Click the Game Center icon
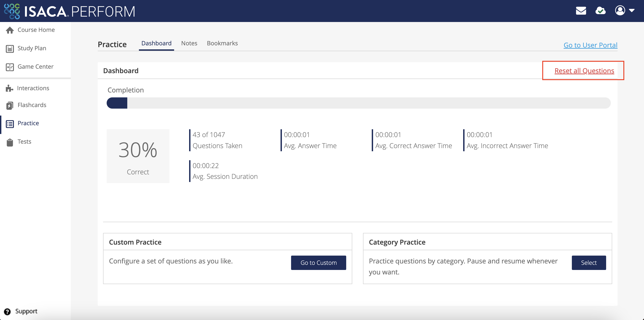The width and height of the screenshot is (644, 320). 10,67
